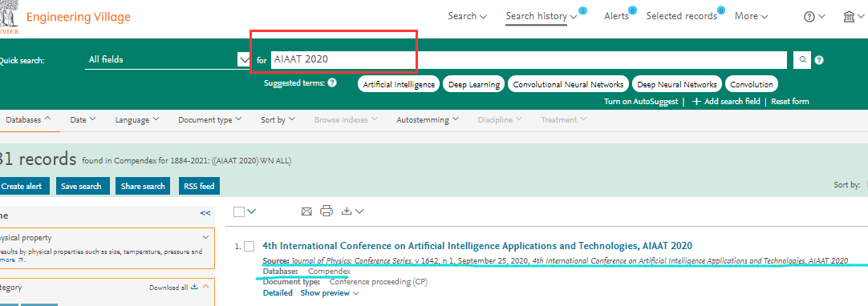The width and height of the screenshot is (868, 306).
Task: Select suggested term Convolutional Neural Networks
Action: (x=569, y=84)
